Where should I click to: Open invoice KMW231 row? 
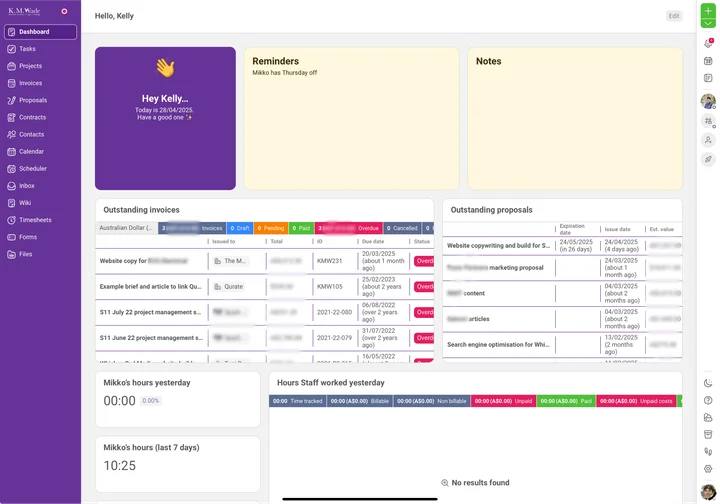(x=264, y=261)
